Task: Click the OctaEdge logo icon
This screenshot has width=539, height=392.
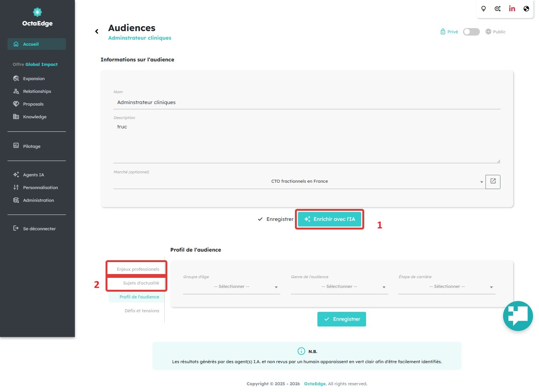Action: pos(37,12)
